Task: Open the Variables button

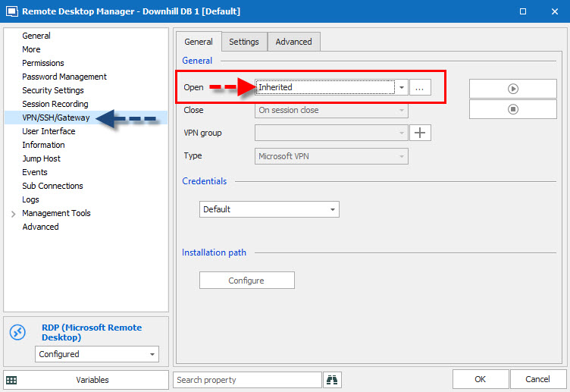Action: point(86,380)
